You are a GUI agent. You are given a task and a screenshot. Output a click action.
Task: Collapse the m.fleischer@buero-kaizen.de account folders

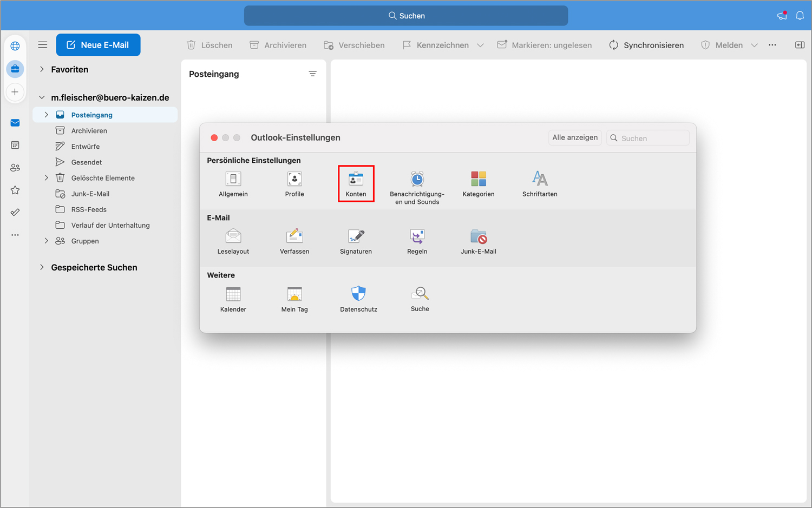click(42, 97)
